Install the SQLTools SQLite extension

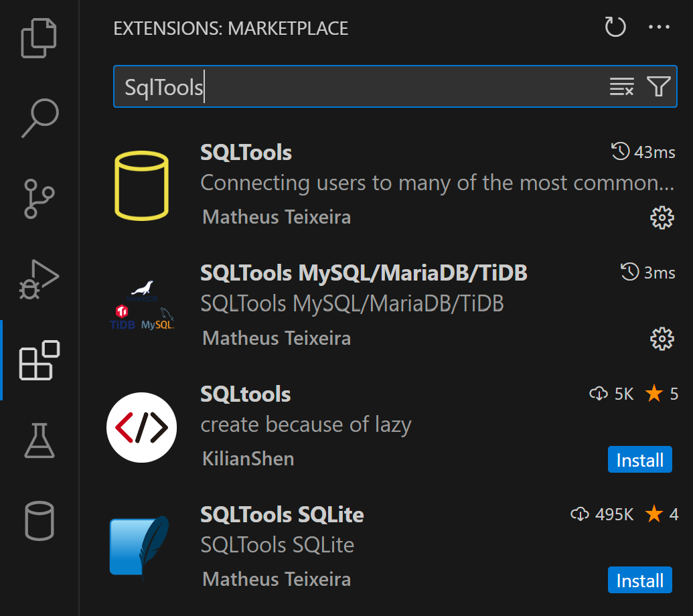pyautogui.click(x=639, y=580)
